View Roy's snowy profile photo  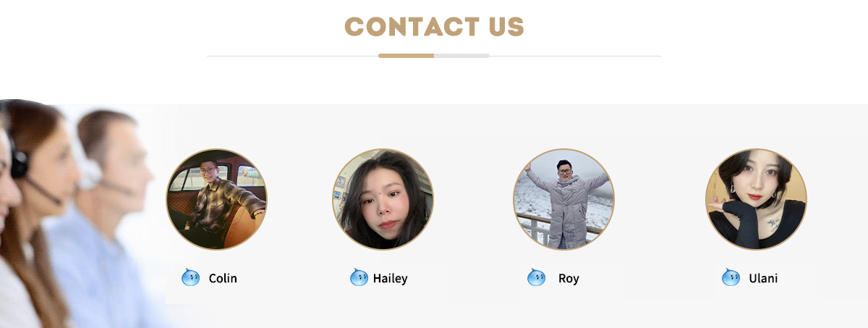coord(564,199)
